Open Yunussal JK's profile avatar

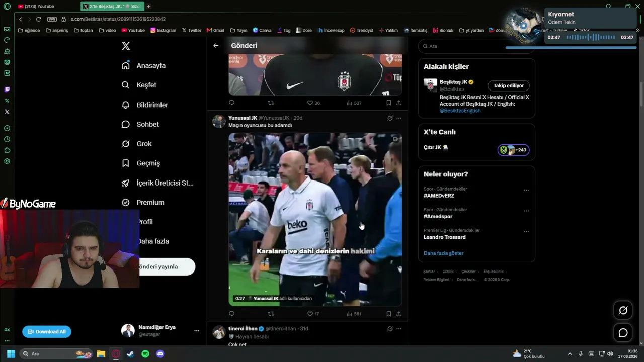(x=219, y=121)
